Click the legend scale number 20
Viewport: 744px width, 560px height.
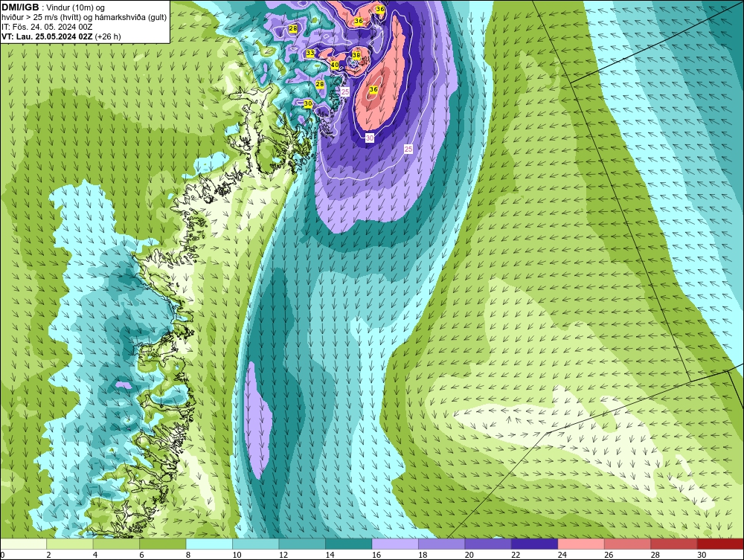(469, 555)
